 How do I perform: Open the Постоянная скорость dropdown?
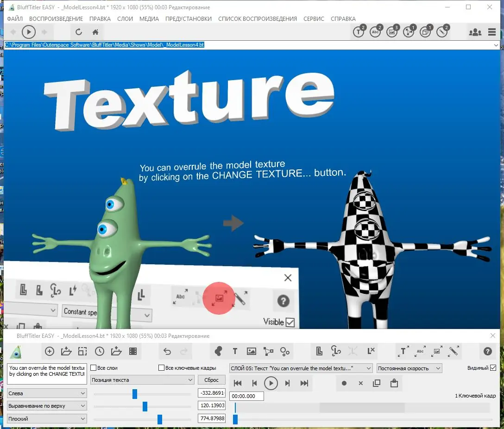pyautogui.click(x=409, y=368)
